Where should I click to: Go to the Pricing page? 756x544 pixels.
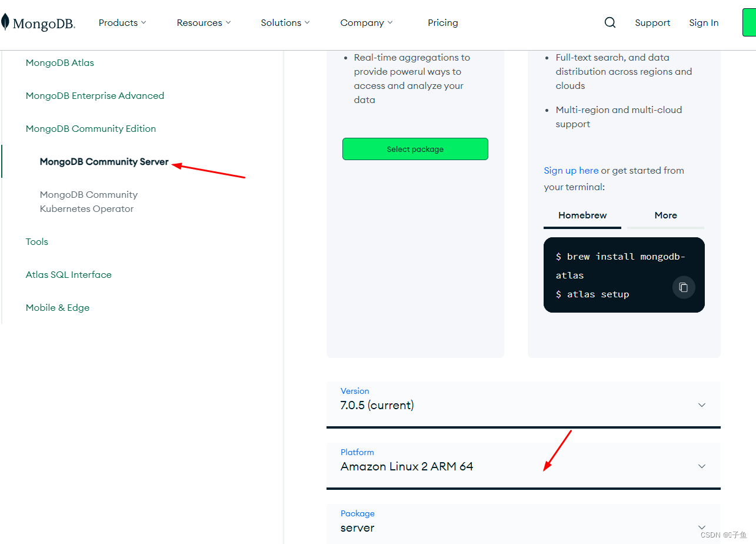[x=443, y=22]
